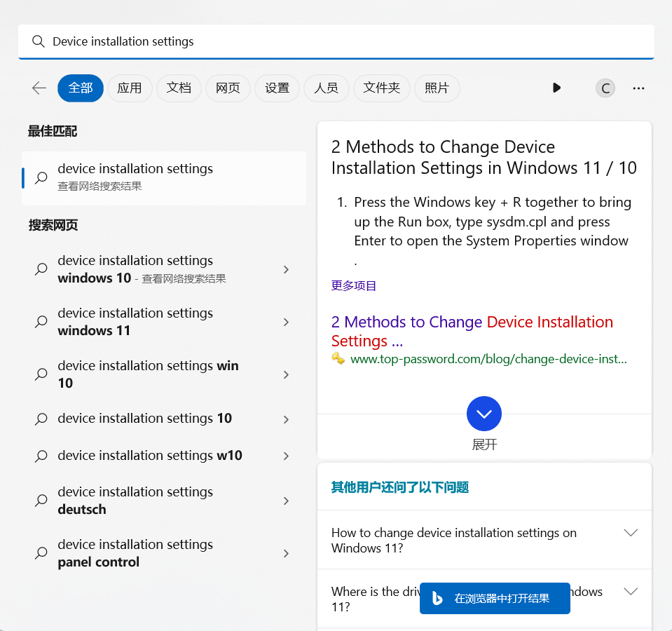The height and width of the screenshot is (631, 672).
Task: Click the search magnifier in the search box
Action: (39, 41)
